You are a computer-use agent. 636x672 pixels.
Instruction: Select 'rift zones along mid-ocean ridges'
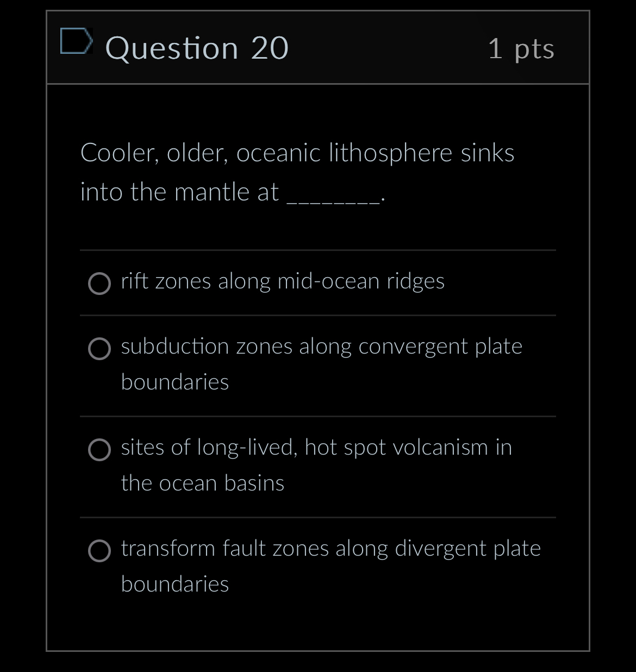click(x=282, y=281)
